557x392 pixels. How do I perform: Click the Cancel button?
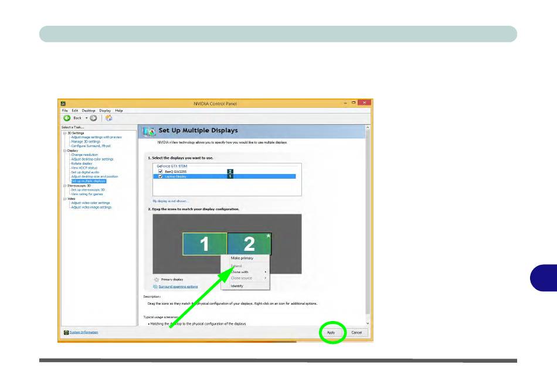click(356, 333)
